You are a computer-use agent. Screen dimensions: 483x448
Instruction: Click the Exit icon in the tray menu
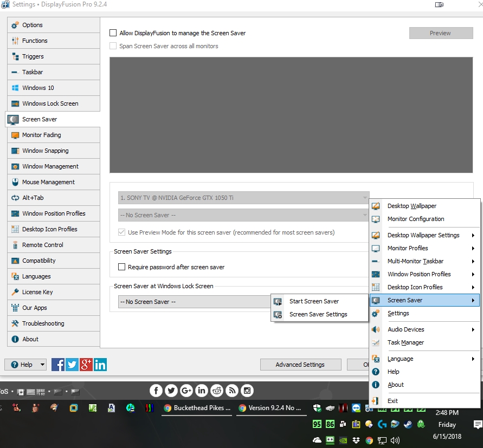pyautogui.click(x=376, y=401)
